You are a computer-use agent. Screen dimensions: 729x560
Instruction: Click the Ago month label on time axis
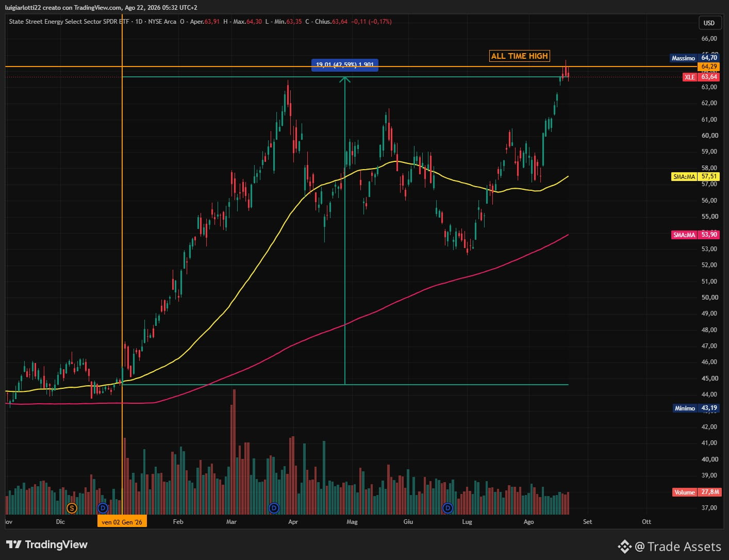coord(528,522)
